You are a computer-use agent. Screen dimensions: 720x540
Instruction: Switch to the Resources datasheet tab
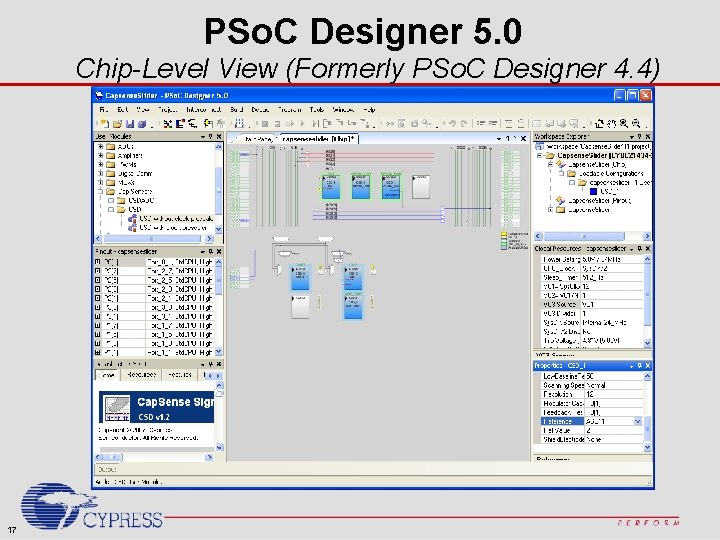click(x=141, y=375)
